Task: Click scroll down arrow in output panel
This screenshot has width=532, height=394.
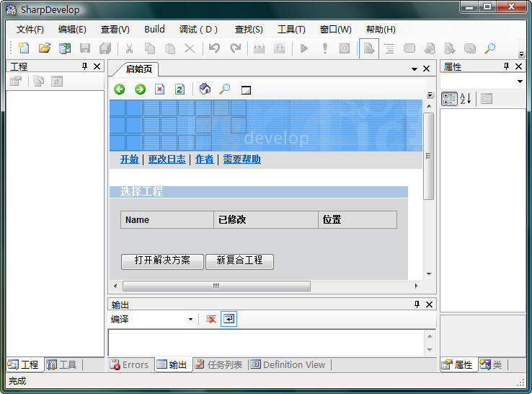Action: 430,349
